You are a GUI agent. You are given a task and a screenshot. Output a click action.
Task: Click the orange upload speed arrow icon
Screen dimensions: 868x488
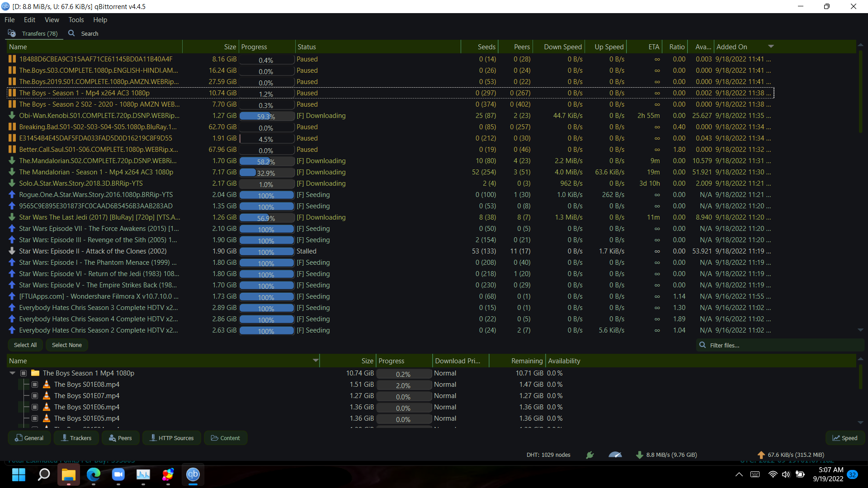click(x=761, y=455)
